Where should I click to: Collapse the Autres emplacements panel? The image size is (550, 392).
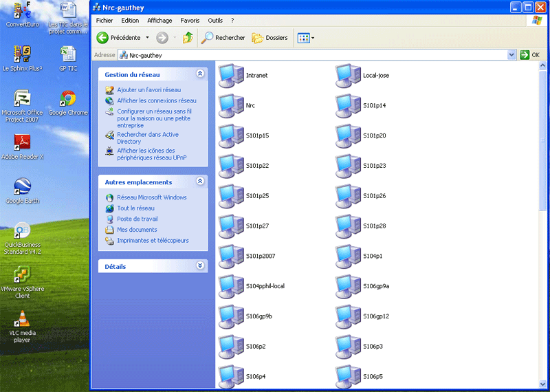[200, 182]
